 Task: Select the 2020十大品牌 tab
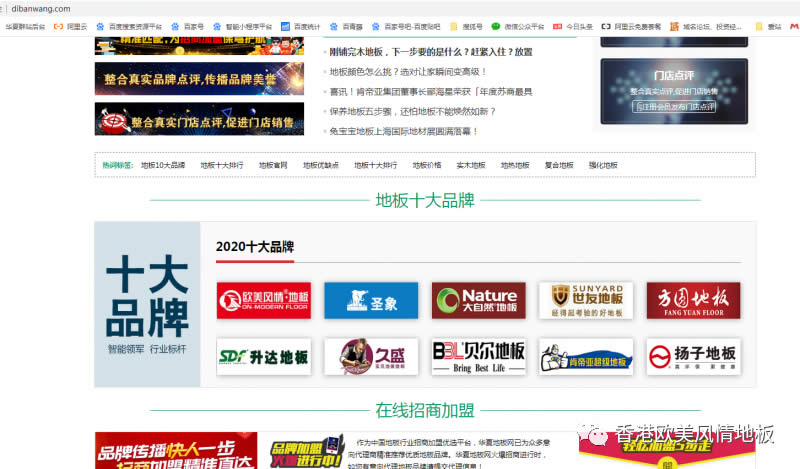click(255, 247)
